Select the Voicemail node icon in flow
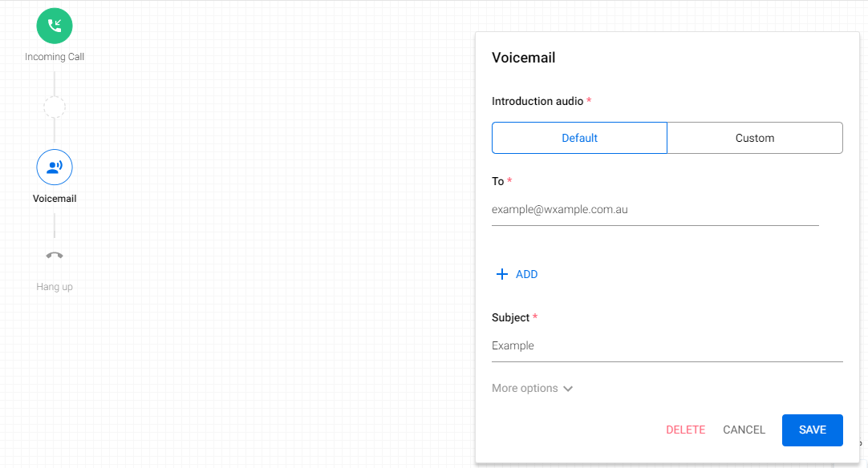The width and height of the screenshot is (868, 468). pyautogui.click(x=55, y=167)
